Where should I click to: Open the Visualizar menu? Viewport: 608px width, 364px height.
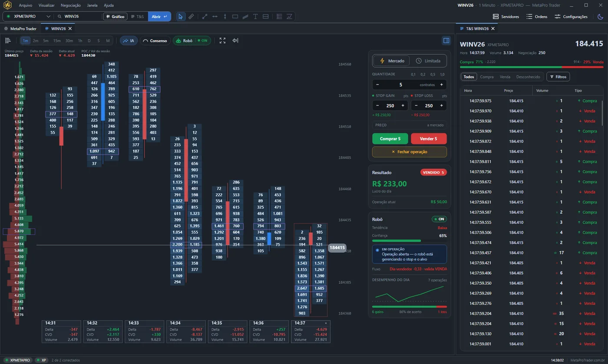coord(46,5)
